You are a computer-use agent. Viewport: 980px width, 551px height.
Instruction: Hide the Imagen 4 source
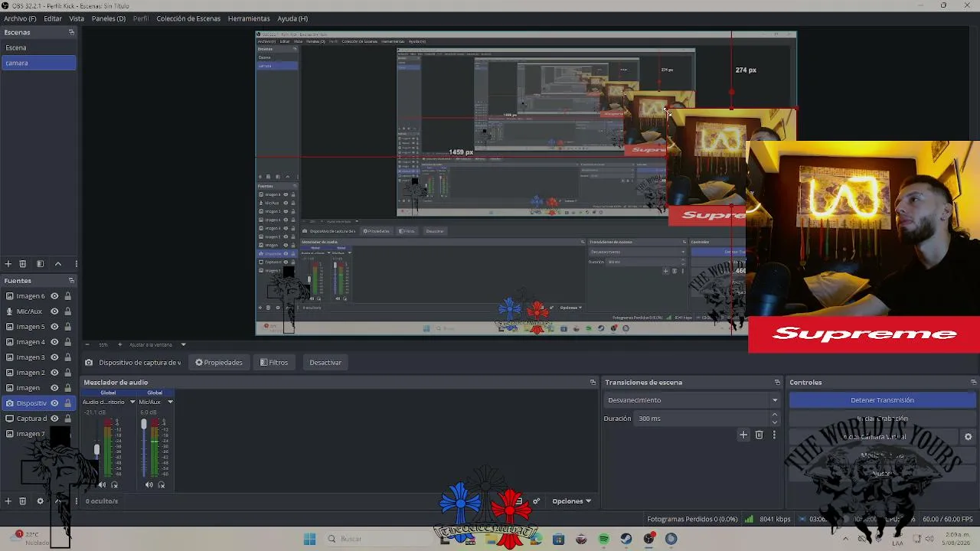pos(54,342)
